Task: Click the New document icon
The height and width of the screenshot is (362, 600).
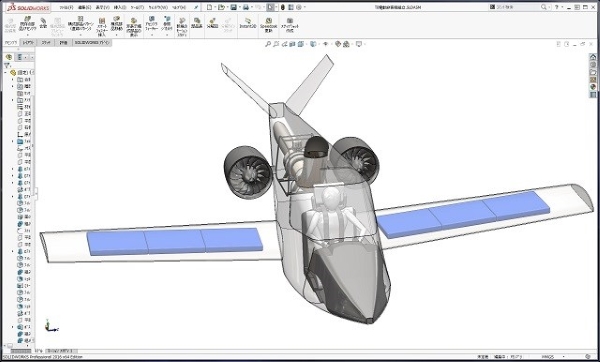Action: tap(209, 7)
